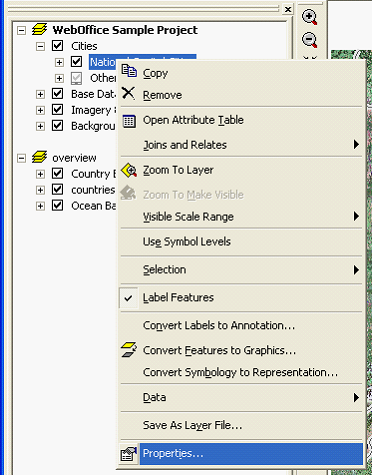Open the Data submenu
This screenshot has width=372, height=475.
pos(241,397)
